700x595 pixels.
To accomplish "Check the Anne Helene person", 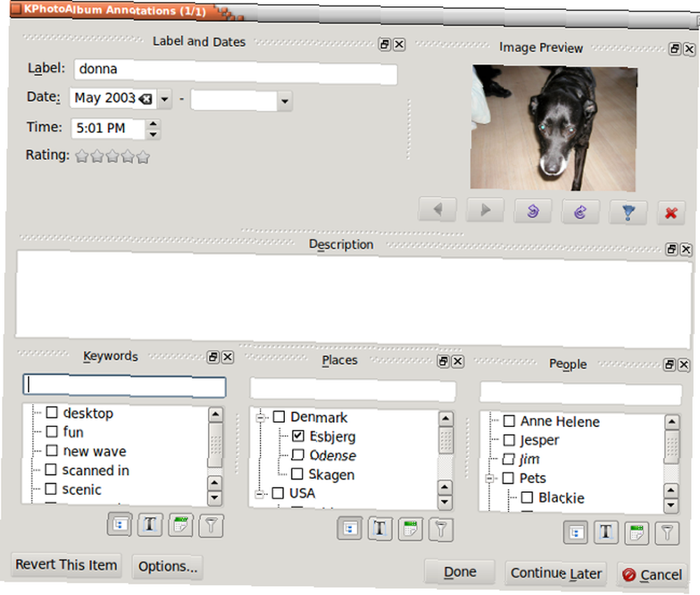I will tap(510, 421).
